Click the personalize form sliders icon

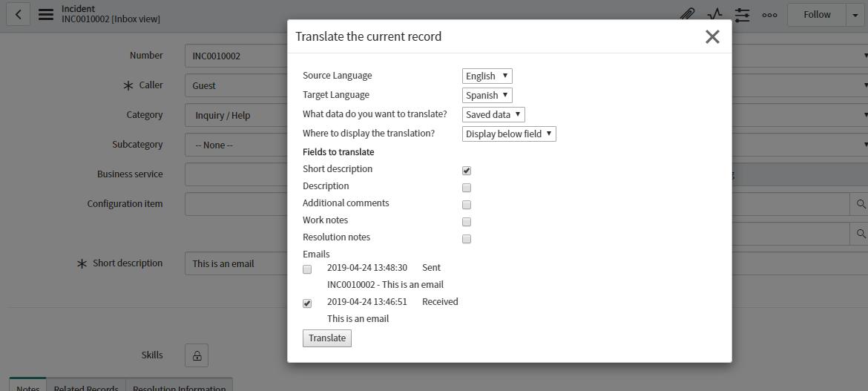(742, 15)
